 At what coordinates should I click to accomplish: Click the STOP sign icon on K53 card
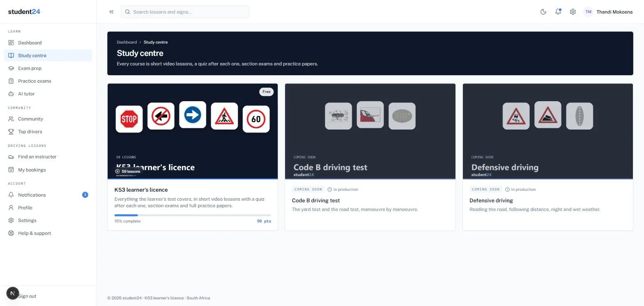click(x=129, y=119)
